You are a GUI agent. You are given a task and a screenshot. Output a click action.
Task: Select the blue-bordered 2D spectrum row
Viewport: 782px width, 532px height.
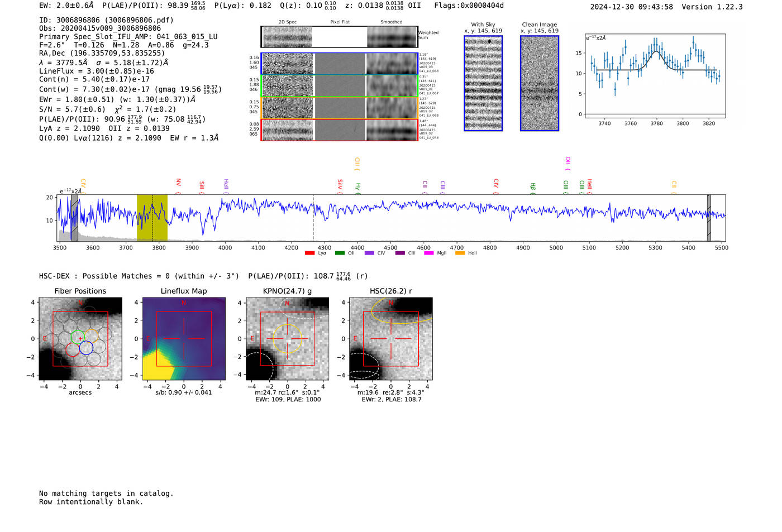point(339,64)
